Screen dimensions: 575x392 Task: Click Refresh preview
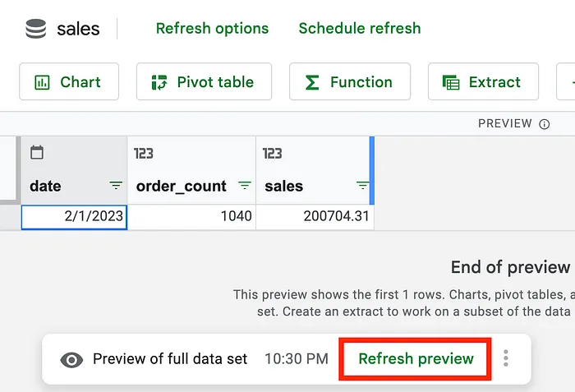point(416,358)
